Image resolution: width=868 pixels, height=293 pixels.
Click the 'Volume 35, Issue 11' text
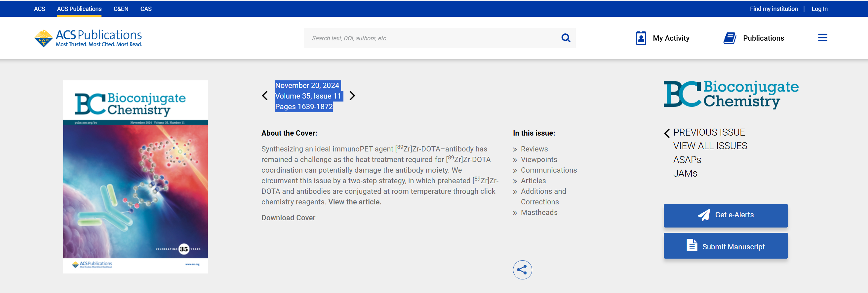308,96
